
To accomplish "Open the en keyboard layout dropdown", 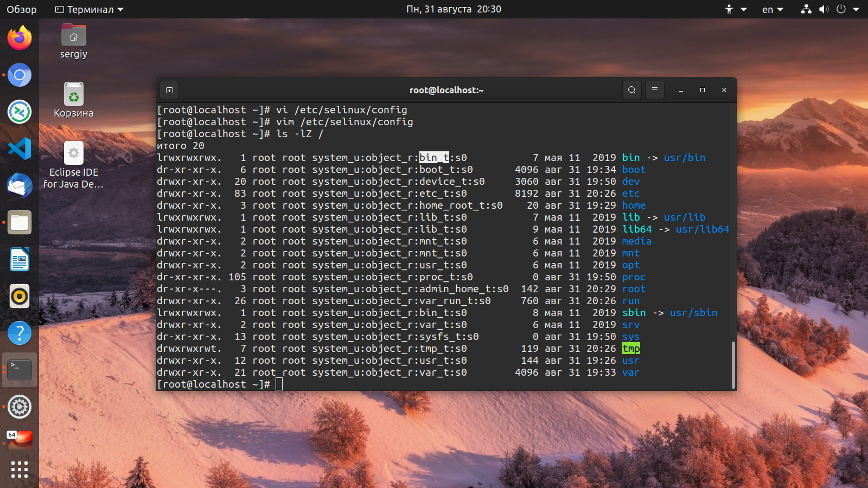I will pyautogui.click(x=773, y=9).
